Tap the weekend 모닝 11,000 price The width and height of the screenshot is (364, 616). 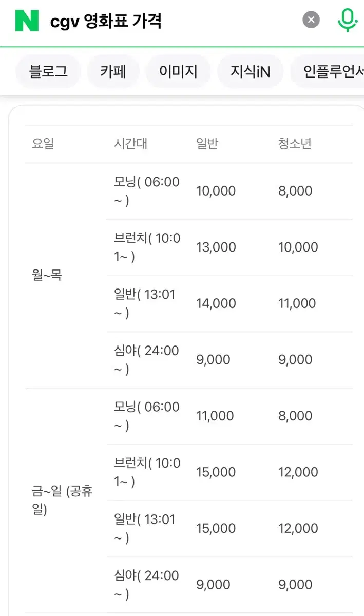click(x=215, y=416)
